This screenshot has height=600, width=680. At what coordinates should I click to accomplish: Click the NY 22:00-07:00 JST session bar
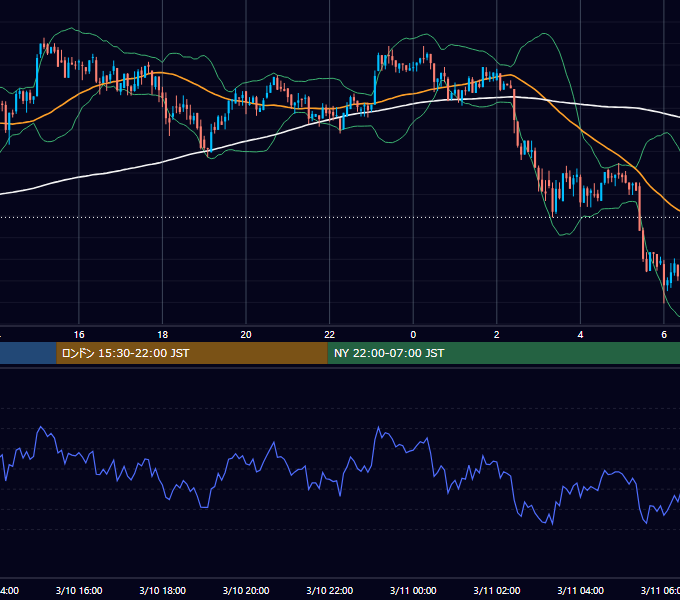pyautogui.click(x=503, y=353)
